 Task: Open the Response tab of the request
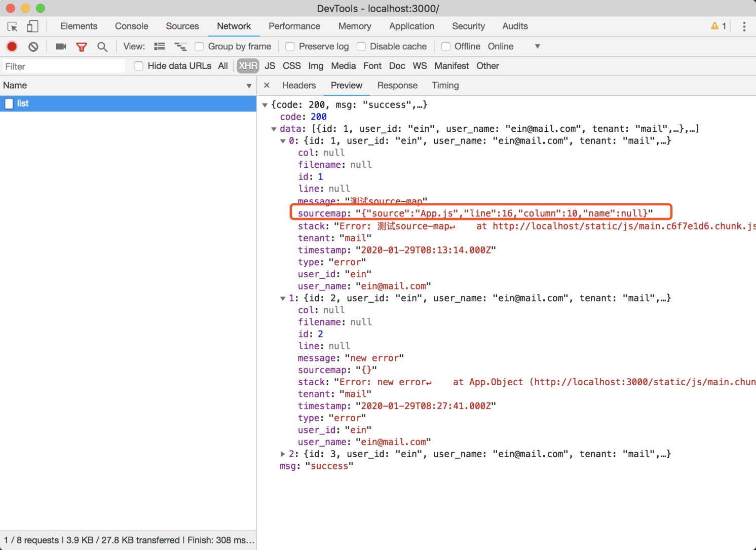coord(397,86)
